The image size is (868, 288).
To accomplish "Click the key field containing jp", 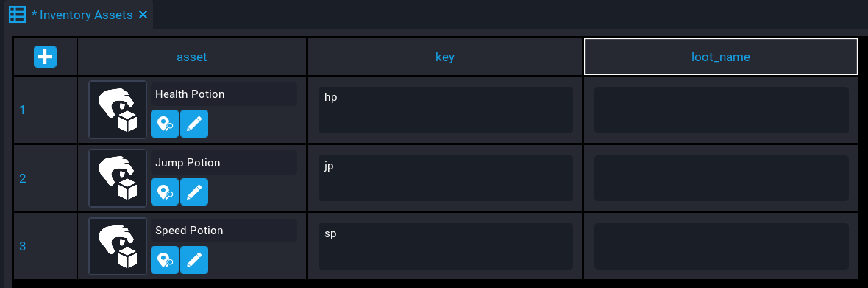I will [x=446, y=178].
